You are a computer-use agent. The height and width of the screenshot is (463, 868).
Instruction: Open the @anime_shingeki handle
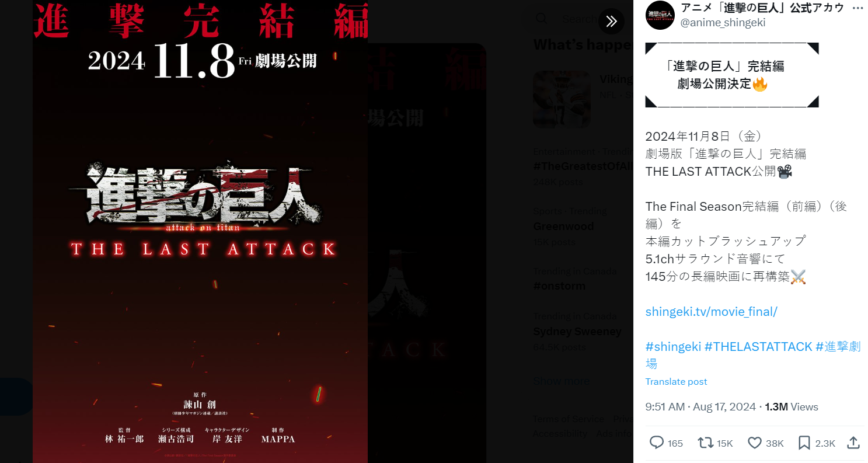pos(723,23)
